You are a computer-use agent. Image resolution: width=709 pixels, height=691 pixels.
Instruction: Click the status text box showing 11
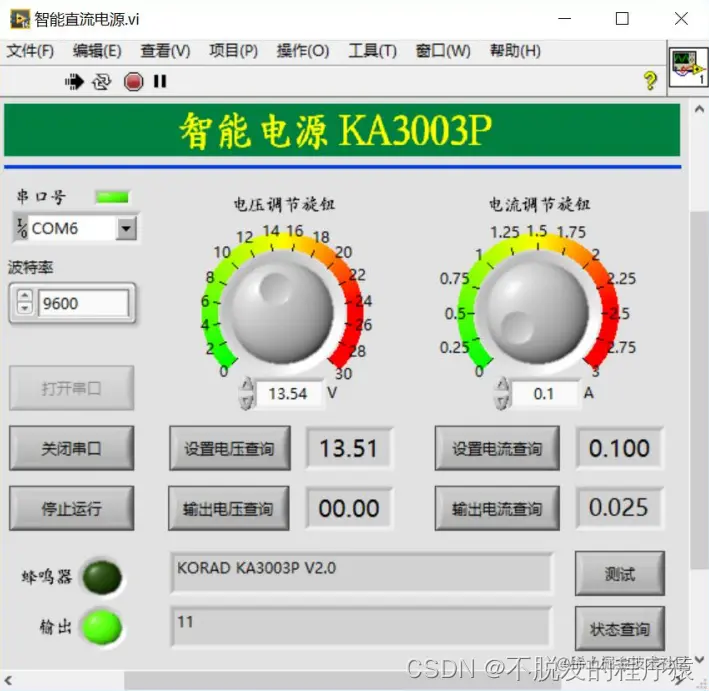click(x=361, y=627)
